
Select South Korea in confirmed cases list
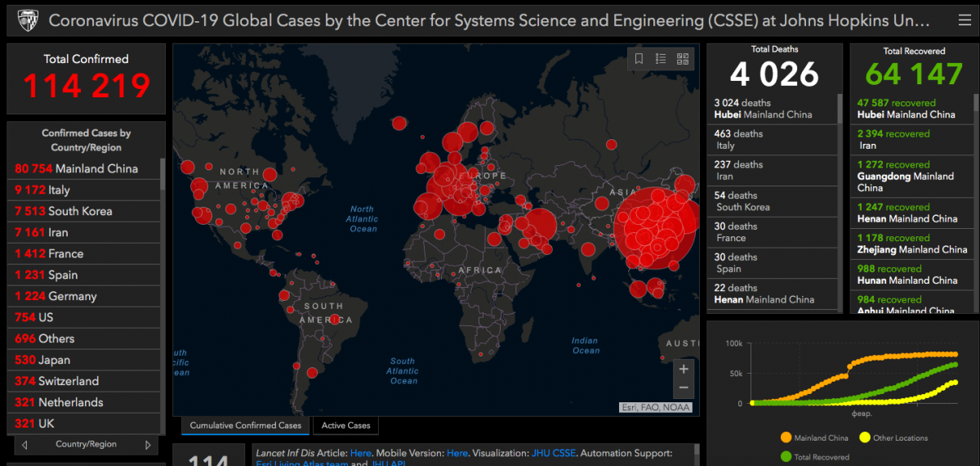coord(84,211)
